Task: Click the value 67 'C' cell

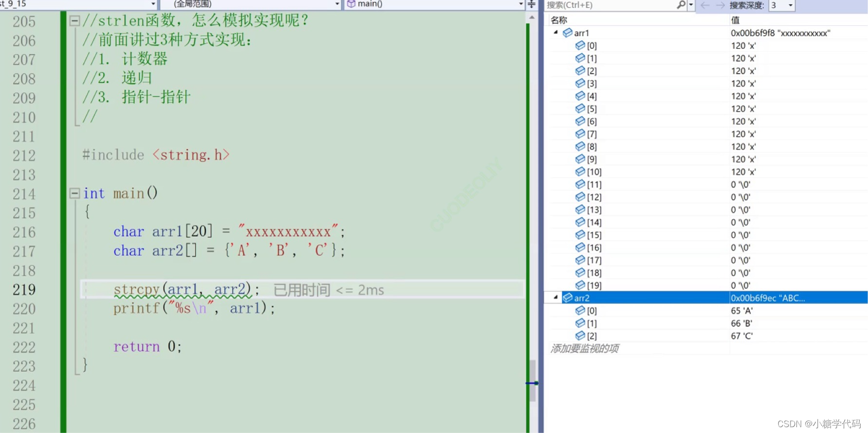Action: (742, 336)
